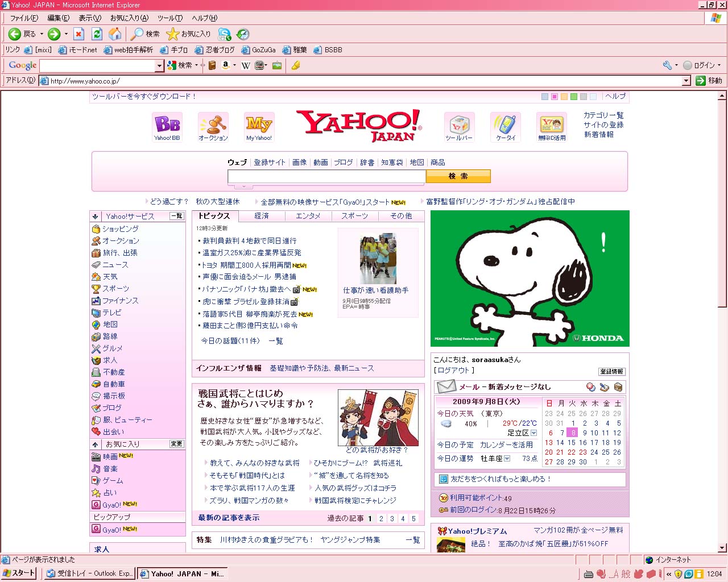Click the green Forward arrow in the toolbar
Viewport: 728px width, 582px height.
coord(54,34)
